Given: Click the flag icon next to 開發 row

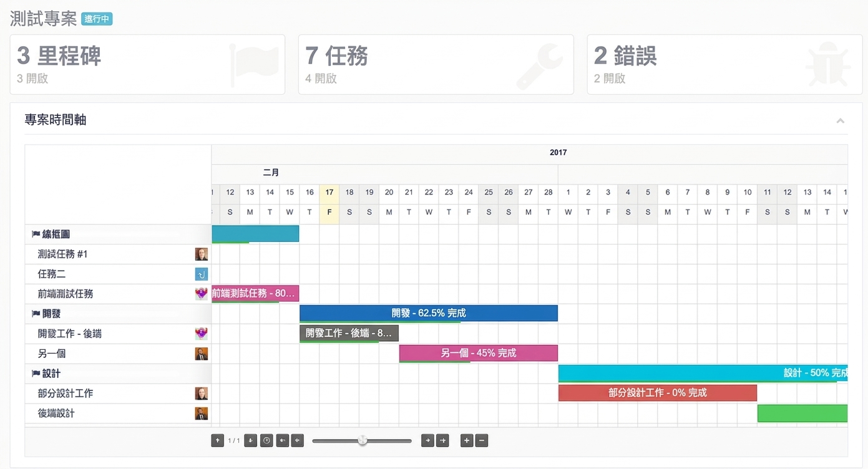Looking at the screenshot, I should pos(36,314).
